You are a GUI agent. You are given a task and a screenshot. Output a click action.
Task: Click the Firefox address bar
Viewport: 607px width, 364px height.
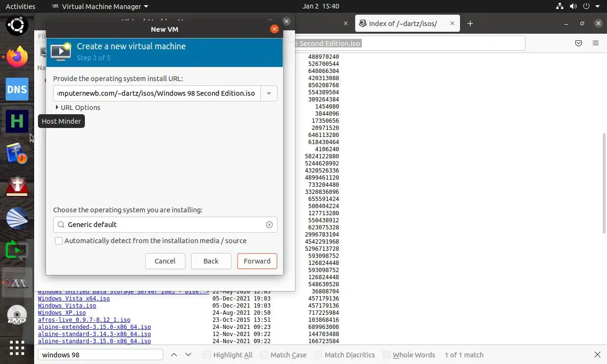click(x=410, y=43)
